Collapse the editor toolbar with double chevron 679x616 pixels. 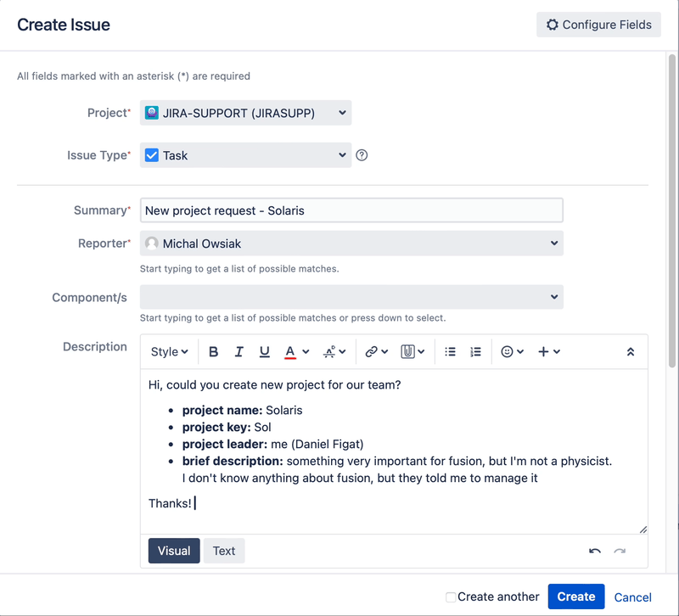631,352
